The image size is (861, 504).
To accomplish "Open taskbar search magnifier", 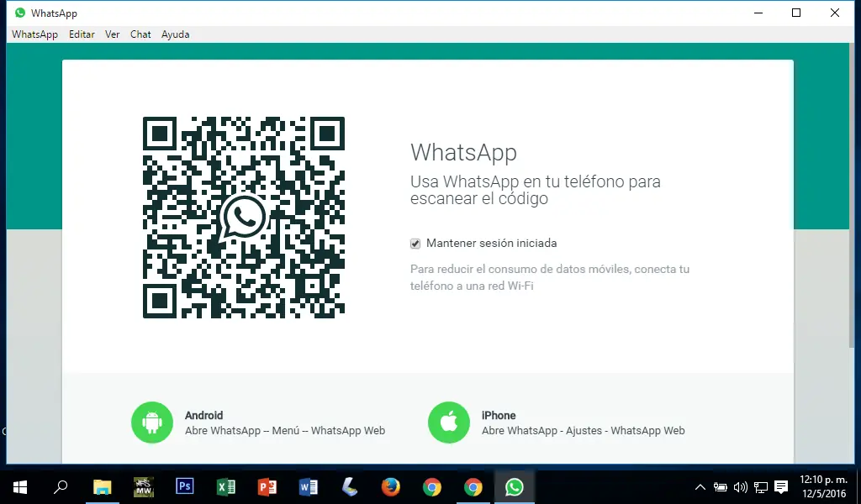I will pyautogui.click(x=61, y=486).
